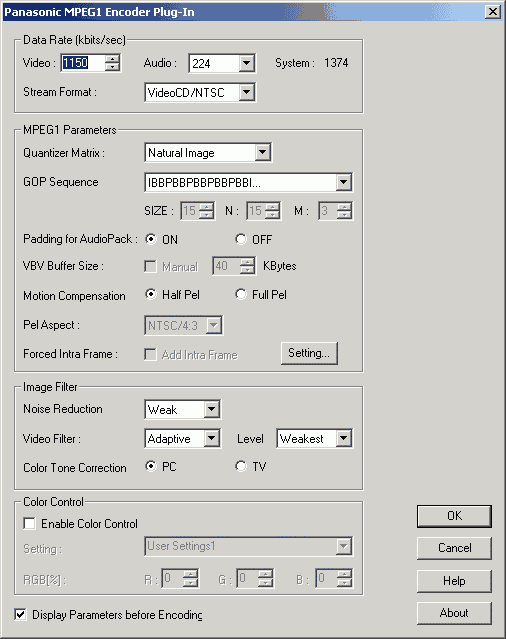This screenshot has width=506, height=639.
Task: Decrease Video data rate with down arrow
Action: (x=112, y=67)
